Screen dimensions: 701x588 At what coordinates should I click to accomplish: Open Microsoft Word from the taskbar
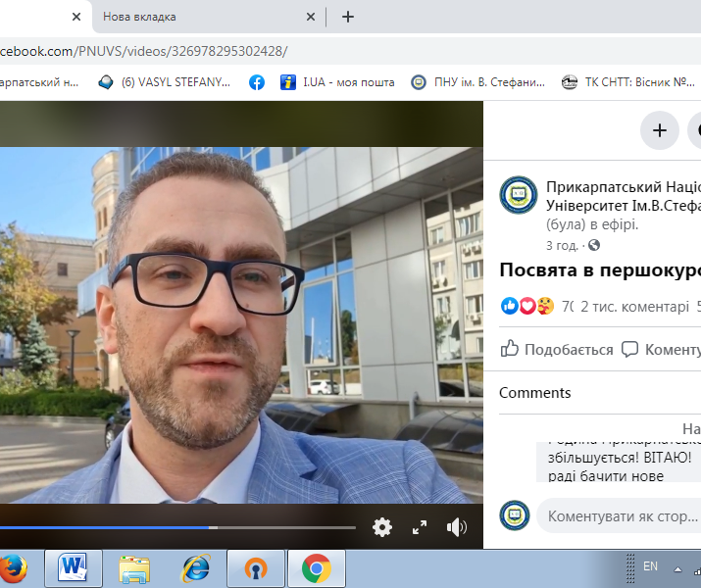[x=74, y=568]
